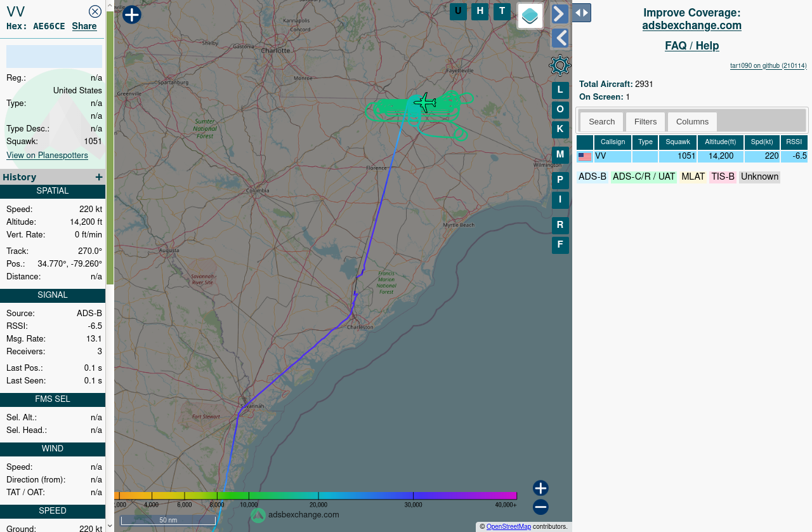812x532 pixels.
Task: Click the R map button
Action: pyautogui.click(x=560, y=225)
